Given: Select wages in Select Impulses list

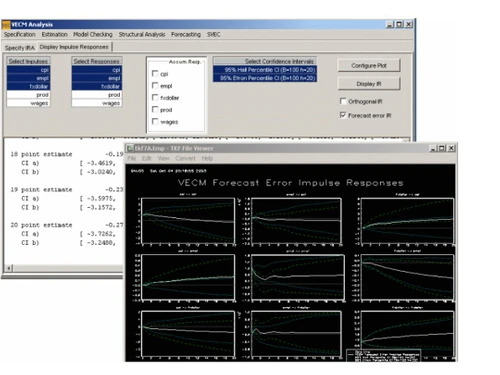Looking at the screenshot, I should 29,103.
